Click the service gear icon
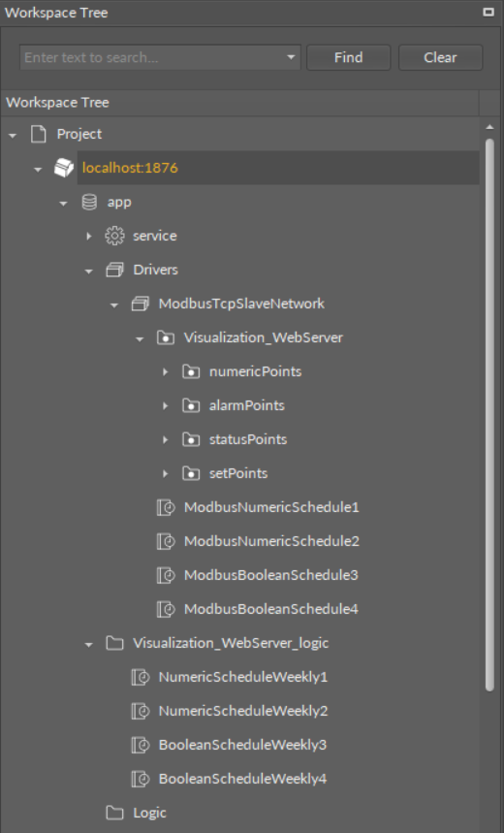This screenshot has width=504, height=833. 114,236
